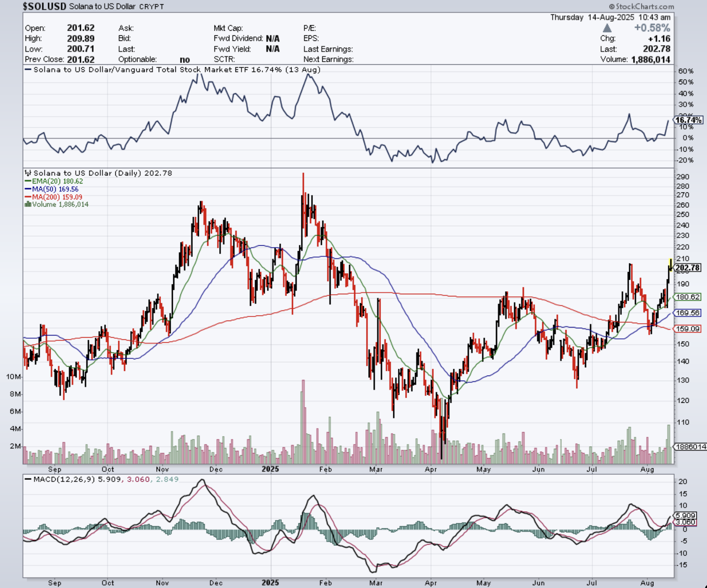Click the Solana/Vanguard ratio legend 16.74%

coord(172,69)
